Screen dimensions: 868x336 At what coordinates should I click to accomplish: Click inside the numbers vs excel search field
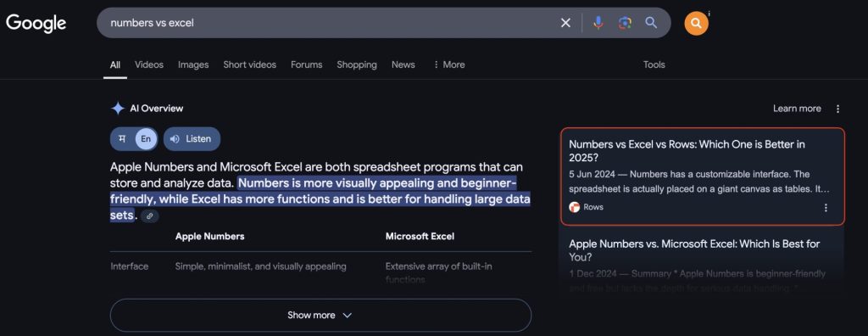[326, 23]
